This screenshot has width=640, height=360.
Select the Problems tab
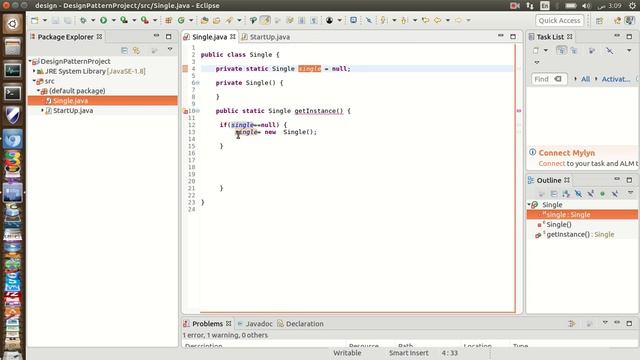click(207, 324)
